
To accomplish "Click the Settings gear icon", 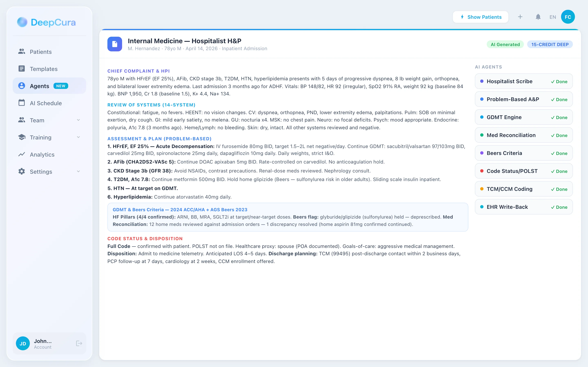I will [x=22, y=171].
